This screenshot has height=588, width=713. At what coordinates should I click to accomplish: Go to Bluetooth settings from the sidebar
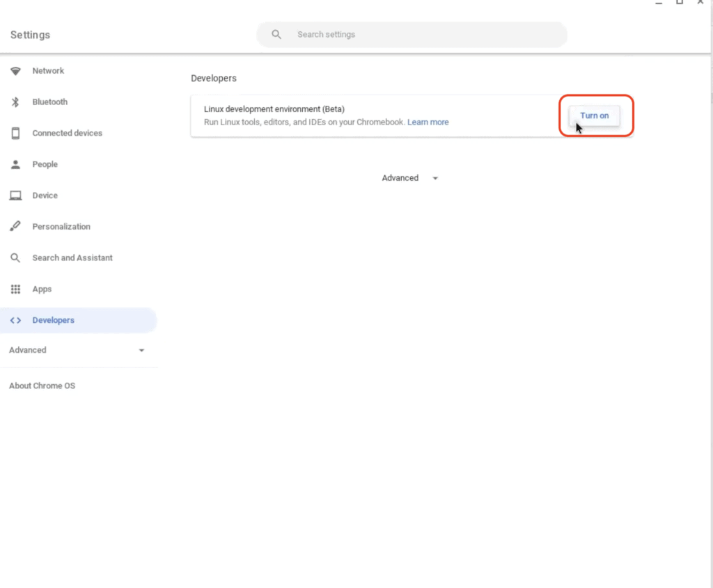(x=49, y=102)
